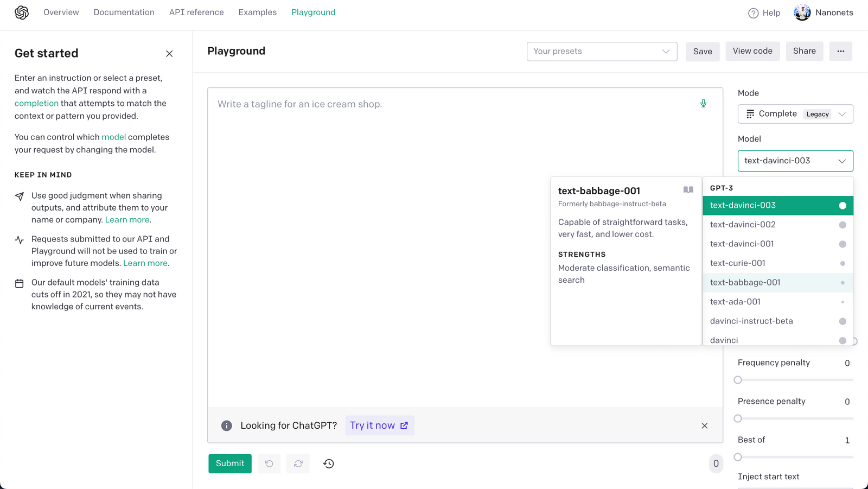The width and height of the screenshot is (868, 489).
Task: Open the prompt history clock icon
Action: pos(329,463)
